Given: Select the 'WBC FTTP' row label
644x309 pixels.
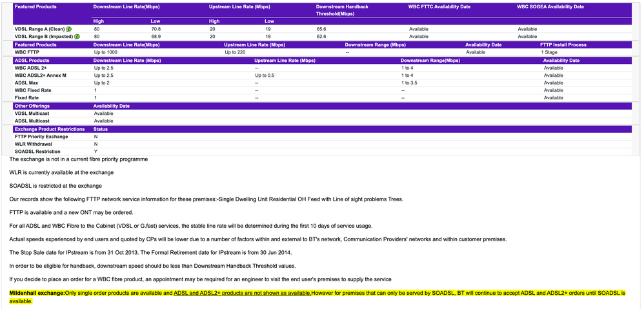Looking at the screenshot, I should (x=26, y=52).
